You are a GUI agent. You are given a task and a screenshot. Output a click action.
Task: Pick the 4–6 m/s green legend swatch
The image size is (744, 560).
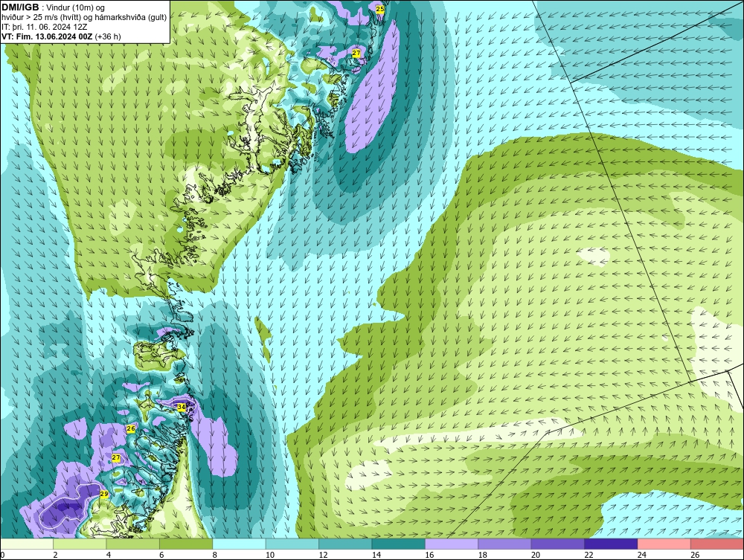[133, 544]
